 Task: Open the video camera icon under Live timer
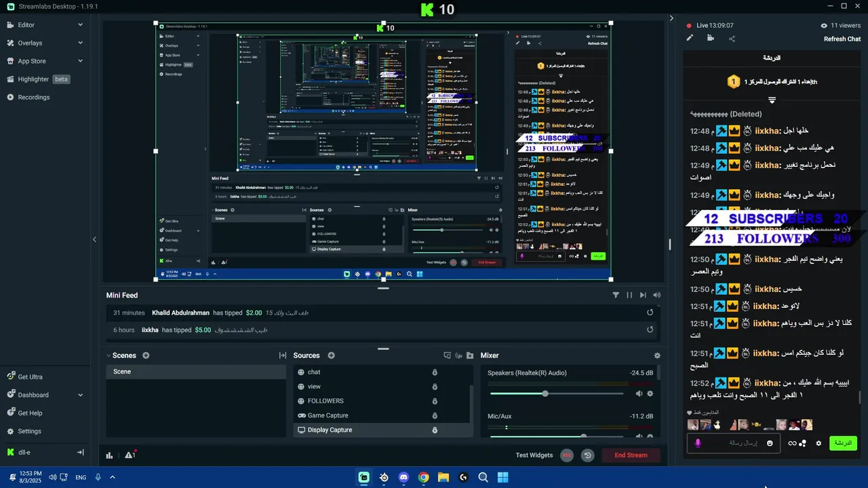pyautogui.click(x=711, y=39)
